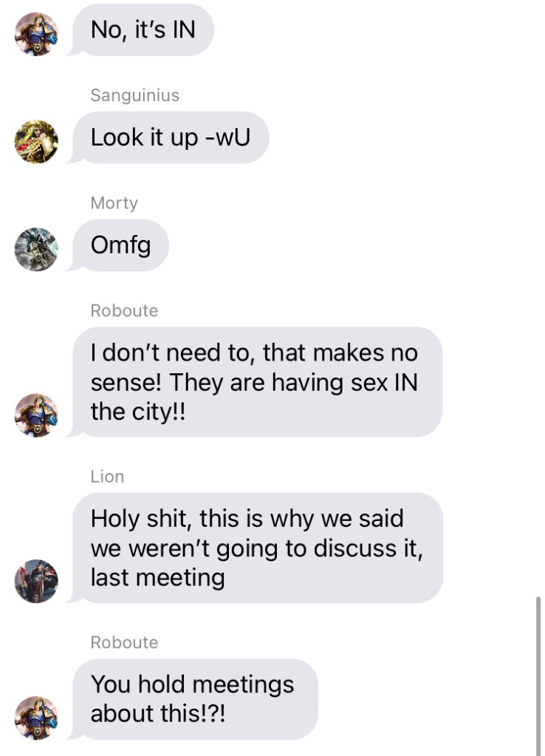Image resolution: width=545 pixels, height=756 pixels.
Task: Select the "Holy shit, this is why" message bubble
Action: 257,548
